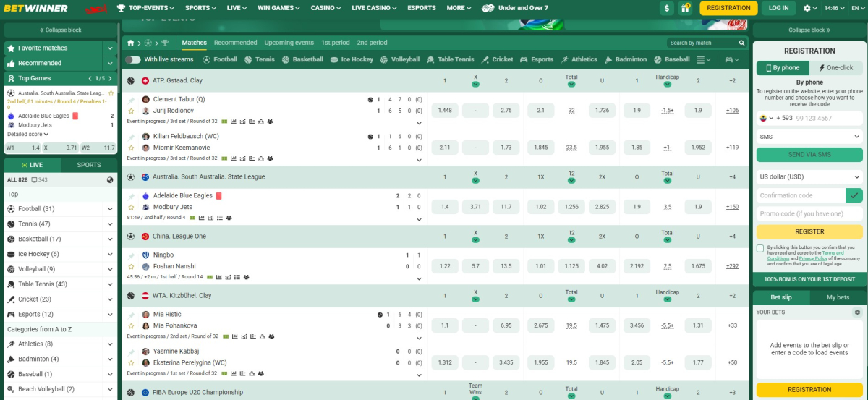Pin the Ningbo vs Foshan Nanshi match

[x=131, y=255]
